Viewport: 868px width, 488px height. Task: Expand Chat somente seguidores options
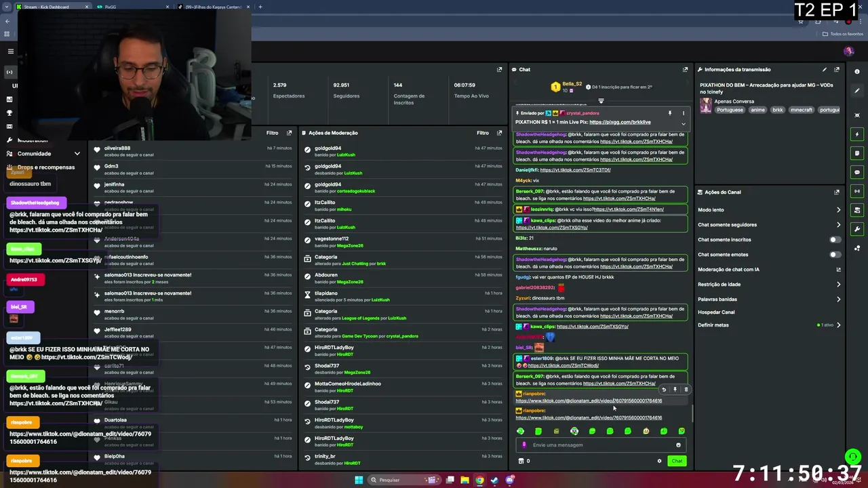click(x=838, y=225)
